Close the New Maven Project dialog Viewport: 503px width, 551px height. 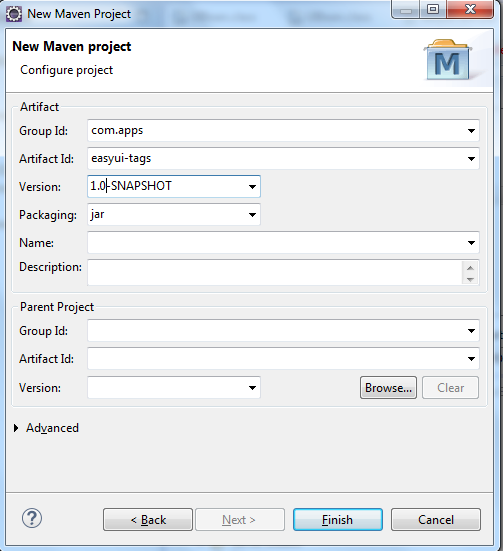470,9
